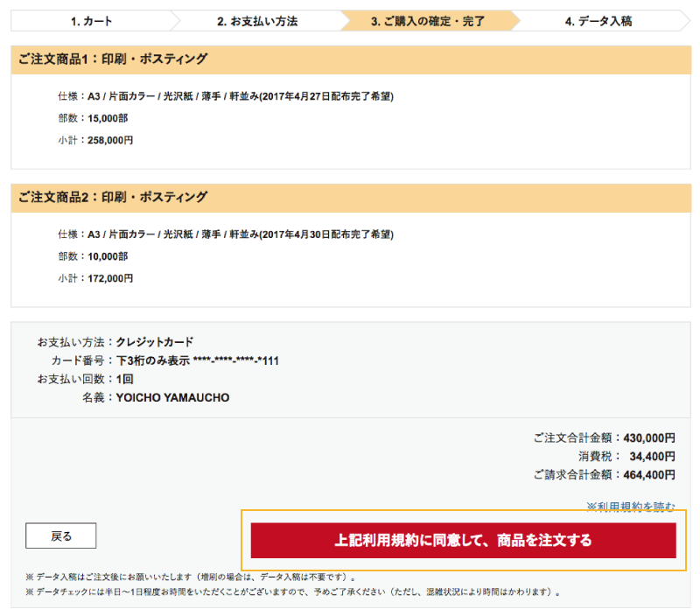
Task: Click the 戻る (Back) button
Action: [60, 535]
